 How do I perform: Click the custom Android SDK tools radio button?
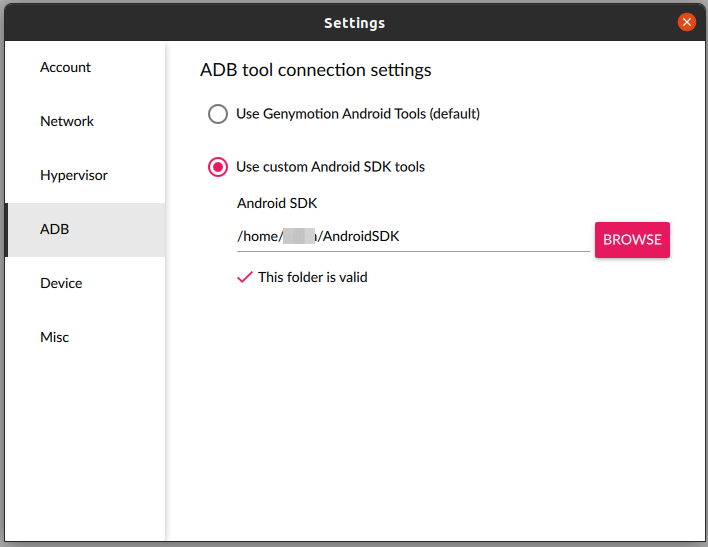(218, 167)
